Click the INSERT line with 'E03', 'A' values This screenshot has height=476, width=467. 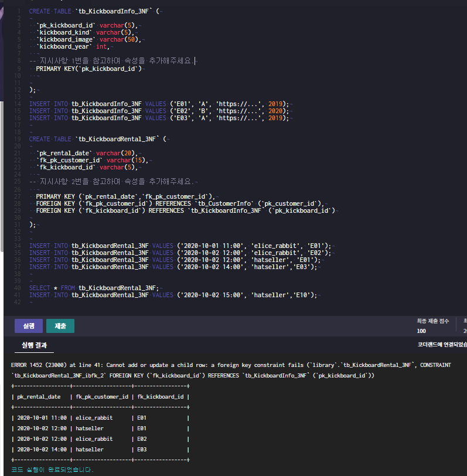coord(159,118)
